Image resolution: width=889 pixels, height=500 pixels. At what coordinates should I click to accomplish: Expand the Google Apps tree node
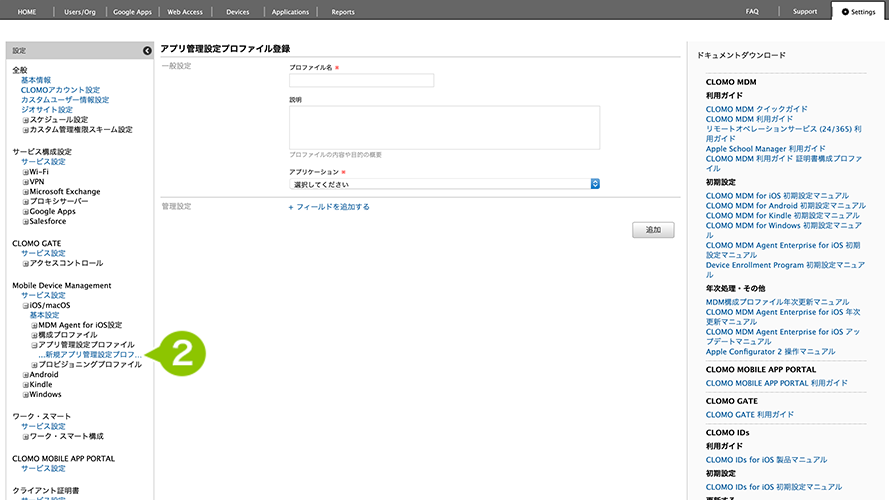(x=26, y=212)
